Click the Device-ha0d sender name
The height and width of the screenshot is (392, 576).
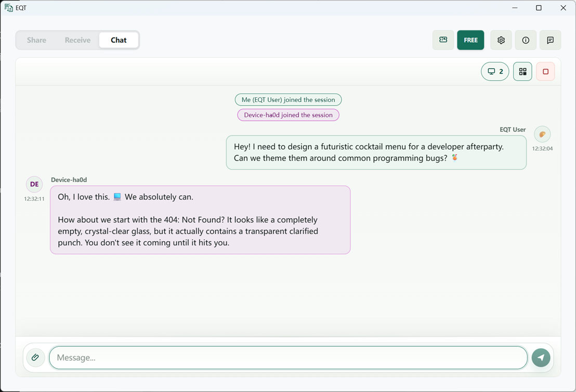69,180
